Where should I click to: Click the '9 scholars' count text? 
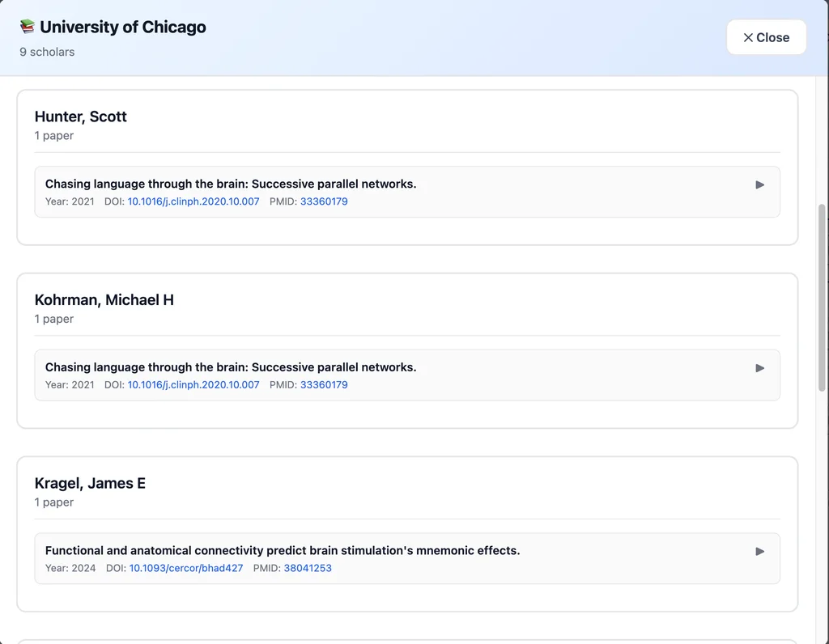(47, 52)
